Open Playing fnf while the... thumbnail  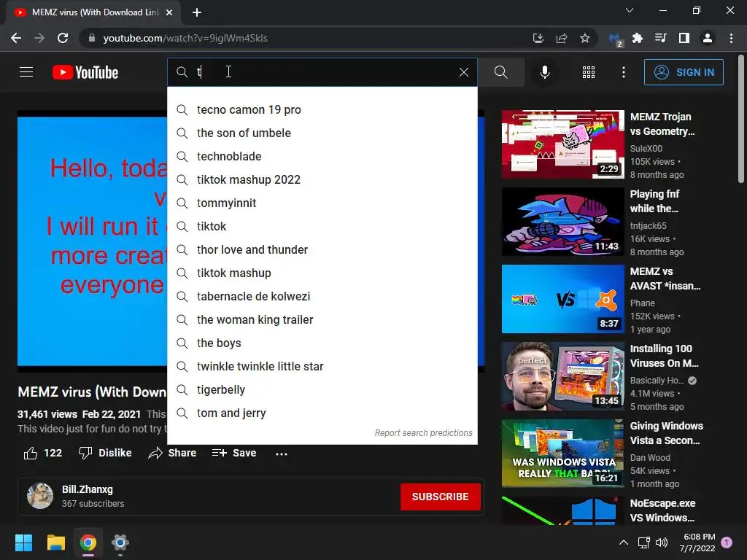click(x=562, y=222)
